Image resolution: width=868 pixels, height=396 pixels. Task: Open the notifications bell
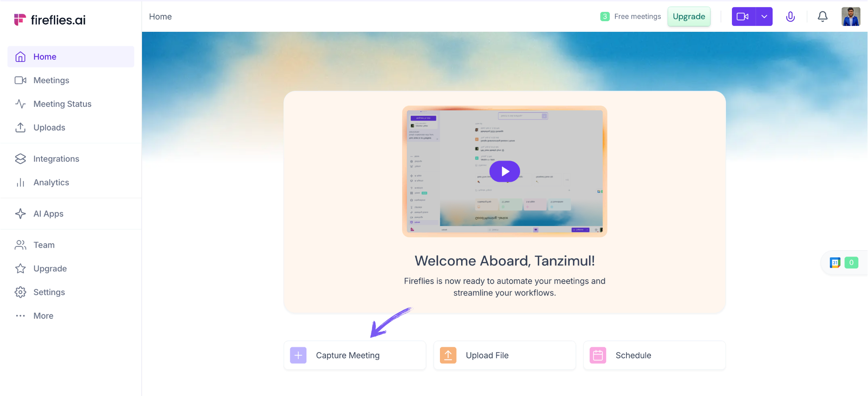tap(822, 17)
